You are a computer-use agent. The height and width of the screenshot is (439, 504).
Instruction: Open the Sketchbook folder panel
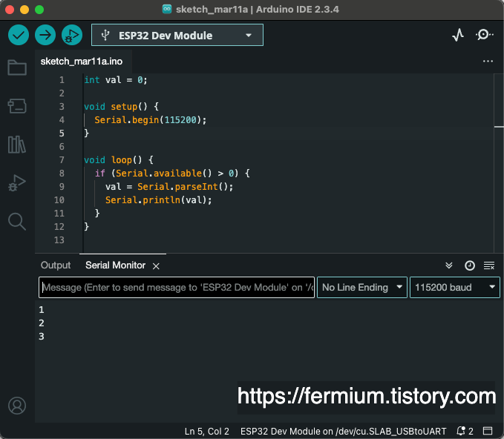coord(17,67)
